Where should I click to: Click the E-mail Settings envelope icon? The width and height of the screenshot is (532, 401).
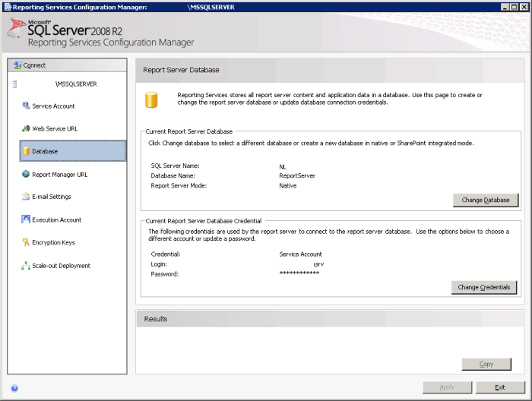point(26,197)
